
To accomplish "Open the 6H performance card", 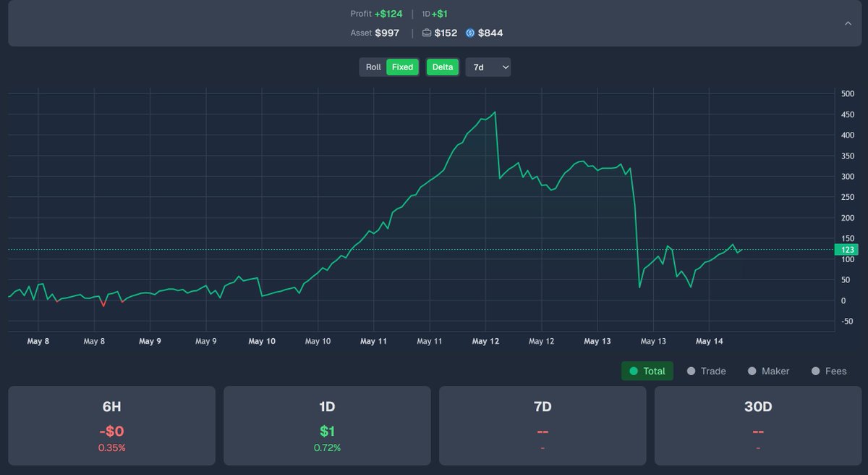I will pos(111,426).
